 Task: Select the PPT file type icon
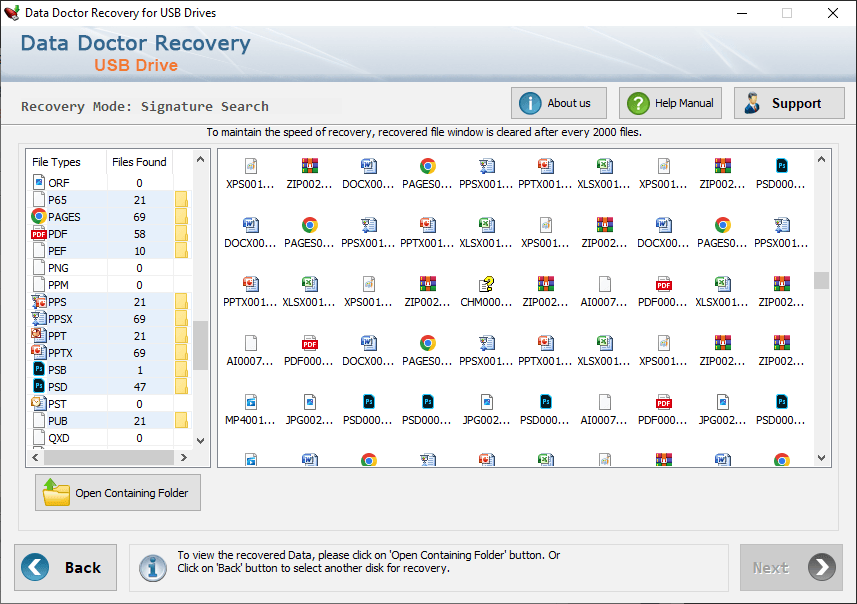click(x=39, y=336)
